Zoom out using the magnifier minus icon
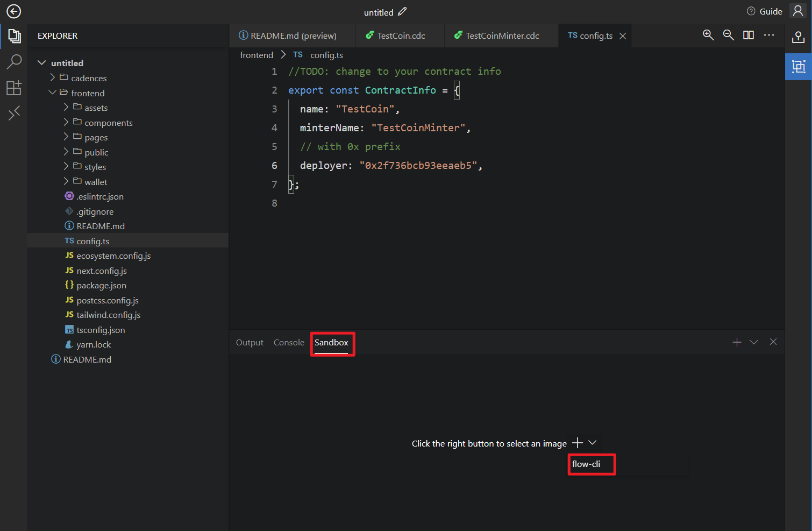 click(729, 35)
